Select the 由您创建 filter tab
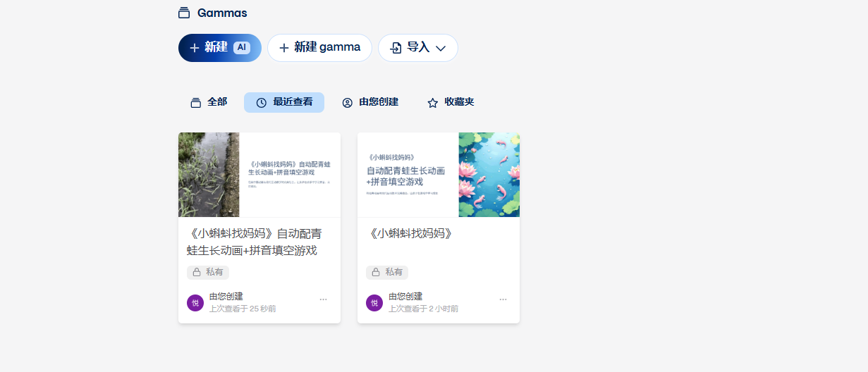Image resolution: width=868 pixels, height=372 pixels. pos(370,102)
